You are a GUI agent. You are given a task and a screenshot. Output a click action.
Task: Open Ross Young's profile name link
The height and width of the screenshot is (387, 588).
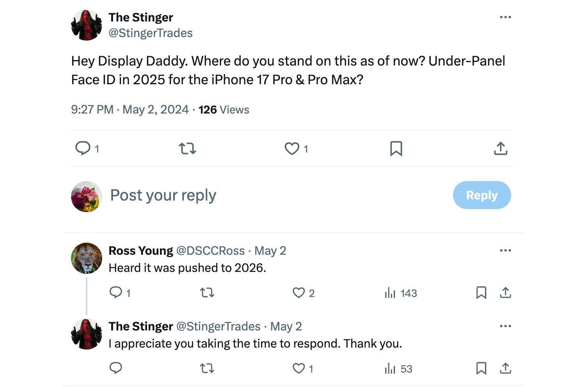pos(140,250)
